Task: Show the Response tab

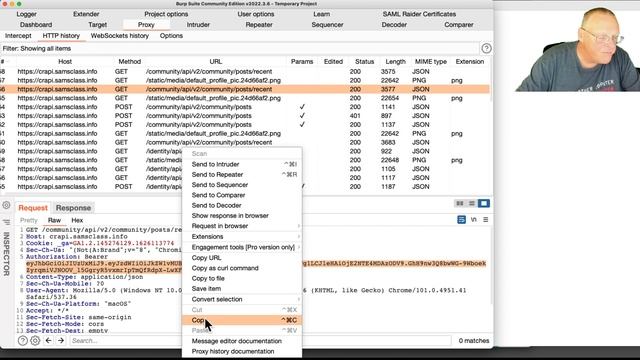Action: [73, 208]
